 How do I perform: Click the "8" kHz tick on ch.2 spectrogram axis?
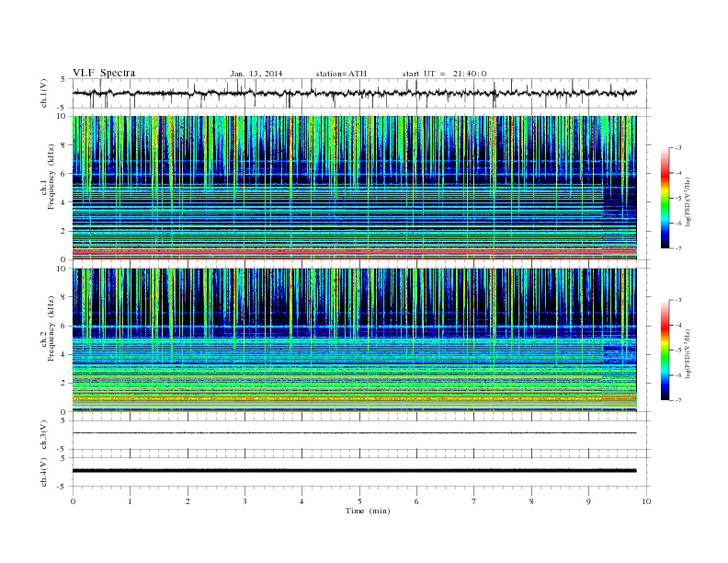[x=63, y=297]
